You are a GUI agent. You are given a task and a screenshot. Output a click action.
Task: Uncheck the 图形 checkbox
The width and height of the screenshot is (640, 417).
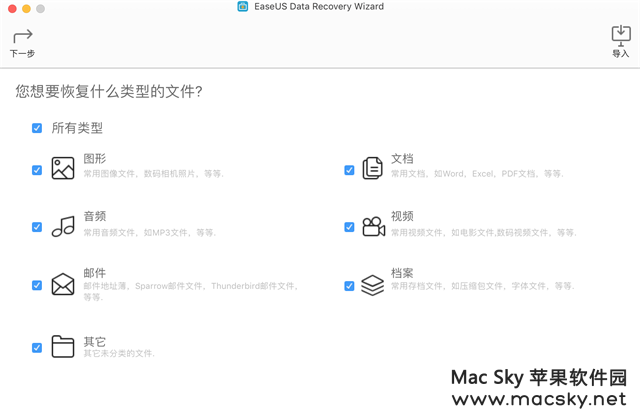pyautogui.click(x=37, y=170)
